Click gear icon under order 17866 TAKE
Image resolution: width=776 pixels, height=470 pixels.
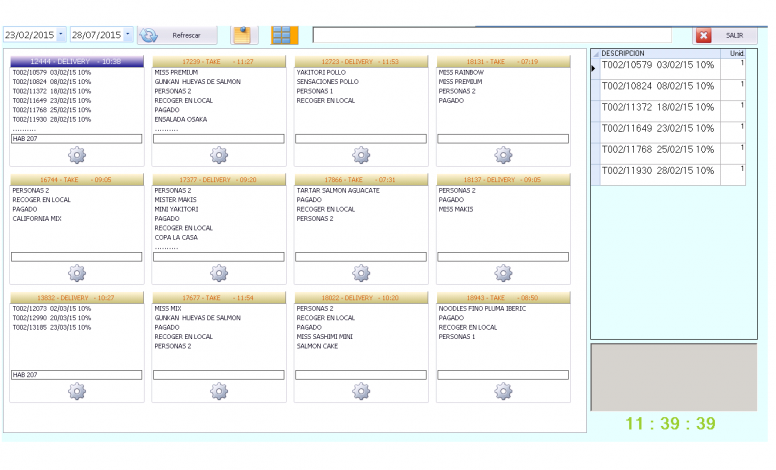point(361,273)
